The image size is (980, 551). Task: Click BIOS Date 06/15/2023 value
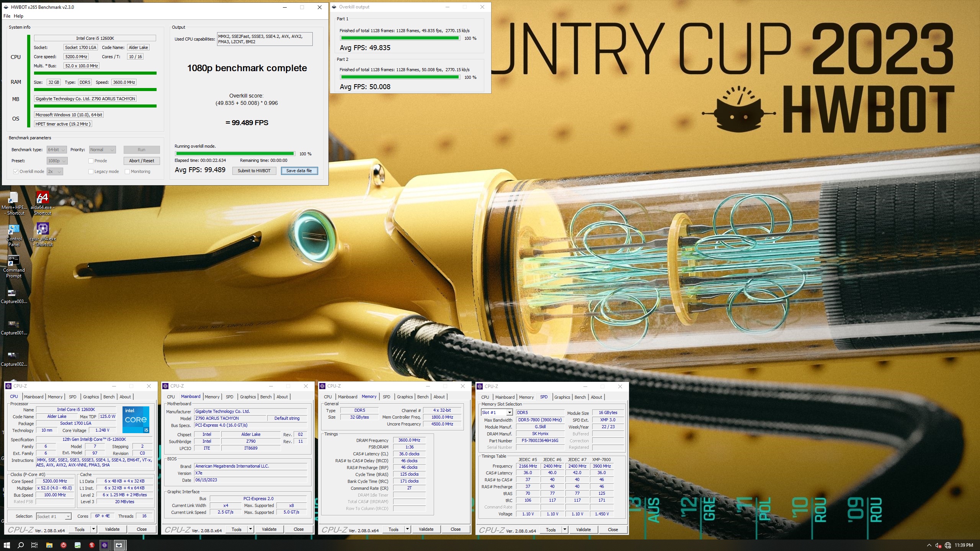click(250, 480)
